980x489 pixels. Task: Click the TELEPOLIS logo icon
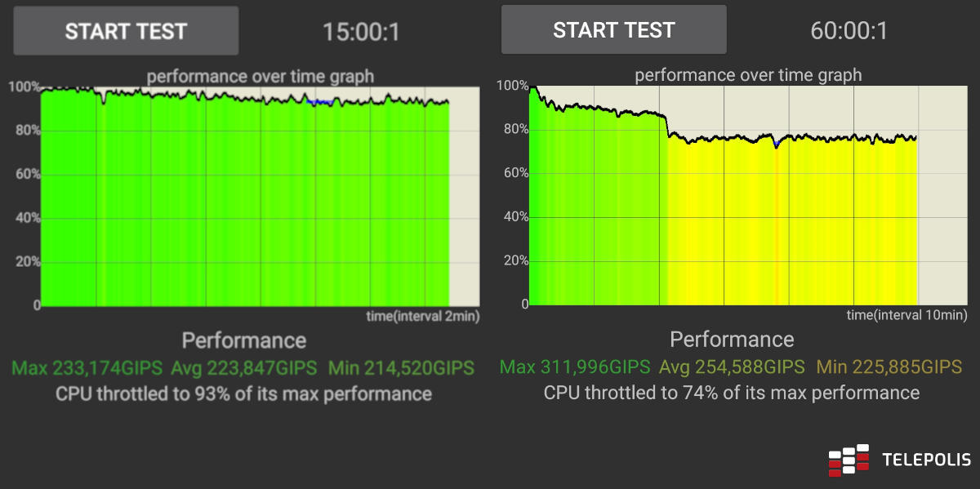tap(848, 460)
